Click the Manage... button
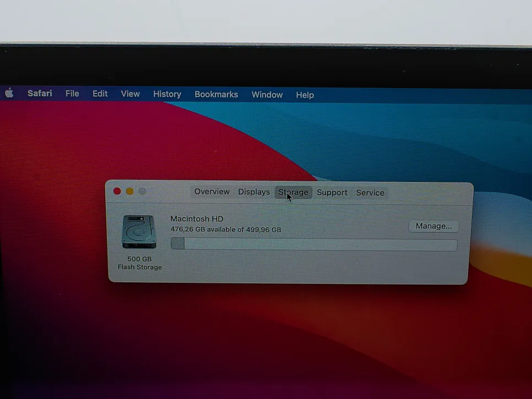The image size is (532, 399). click(x=433, y=226)
